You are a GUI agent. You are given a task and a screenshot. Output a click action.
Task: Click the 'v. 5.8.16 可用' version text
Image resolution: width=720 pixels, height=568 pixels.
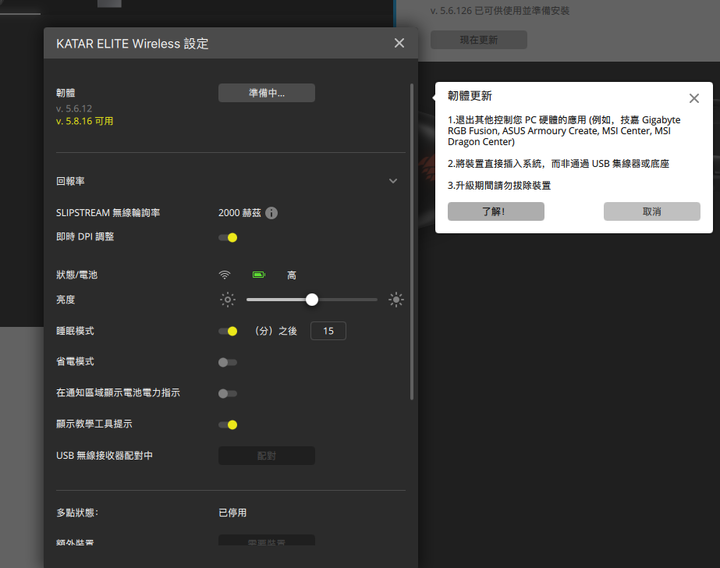tap(84, 121)
